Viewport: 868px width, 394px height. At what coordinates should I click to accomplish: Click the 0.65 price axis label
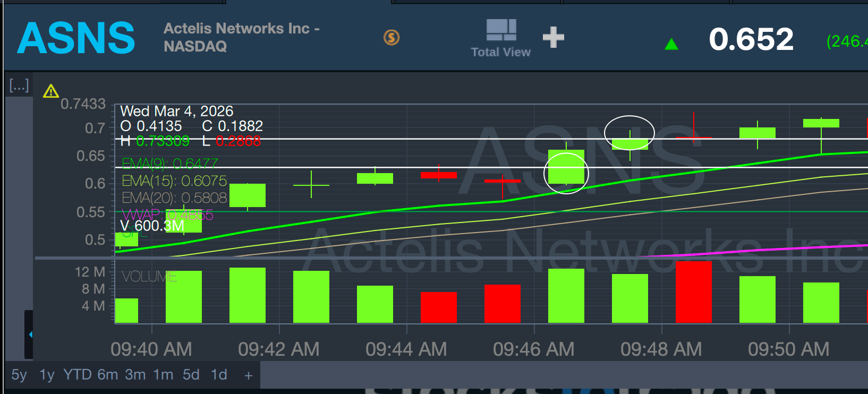coord(91,156)
